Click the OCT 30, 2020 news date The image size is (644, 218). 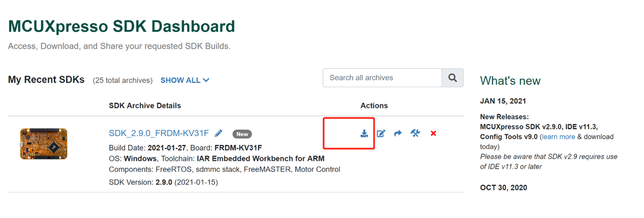point(503,188)
